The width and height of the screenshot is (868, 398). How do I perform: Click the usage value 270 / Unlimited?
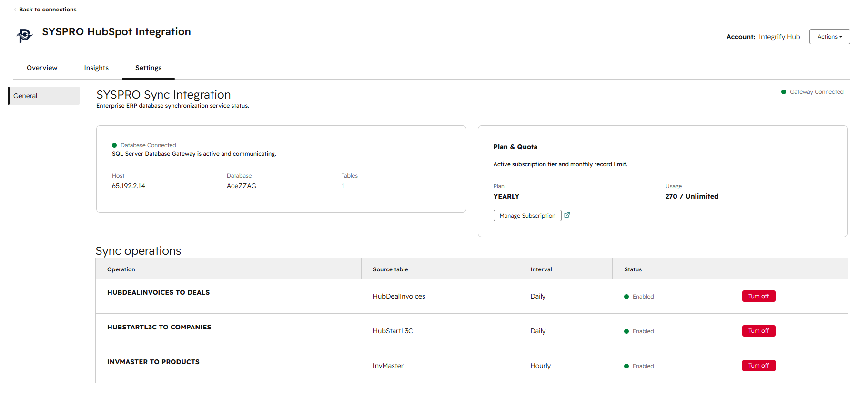(692, 196)
